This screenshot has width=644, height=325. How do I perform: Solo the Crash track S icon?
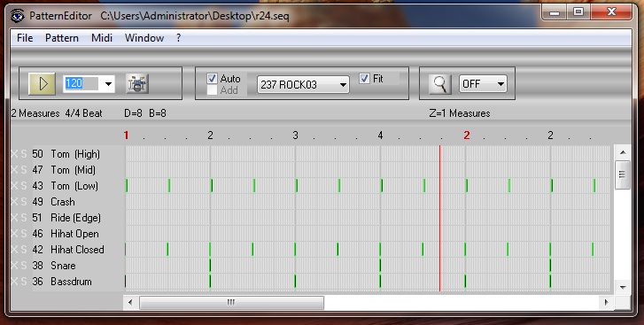(24, 202)
